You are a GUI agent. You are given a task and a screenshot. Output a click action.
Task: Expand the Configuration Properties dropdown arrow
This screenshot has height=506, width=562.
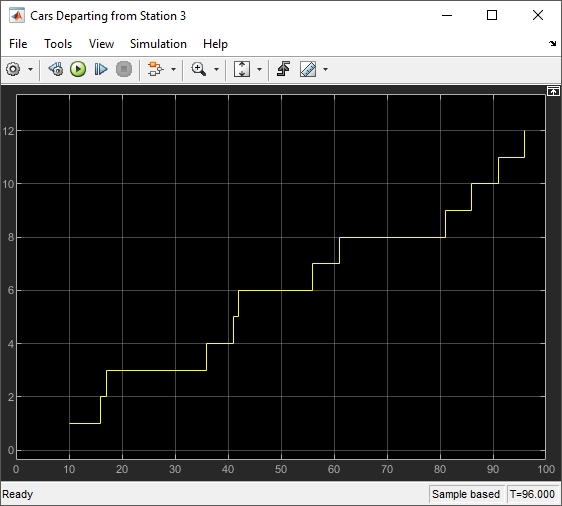click(30, 69)
